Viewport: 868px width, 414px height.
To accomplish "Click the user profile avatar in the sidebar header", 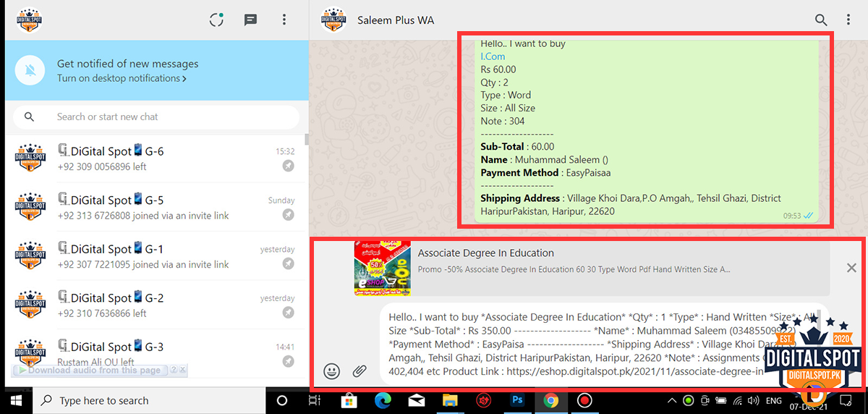I will coord(28,20).
